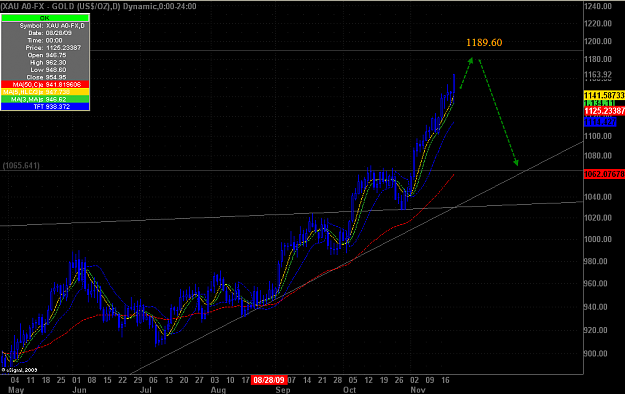Click the High value 962.30 row
The height and width of the screenshot is (394, 625).
45,62
